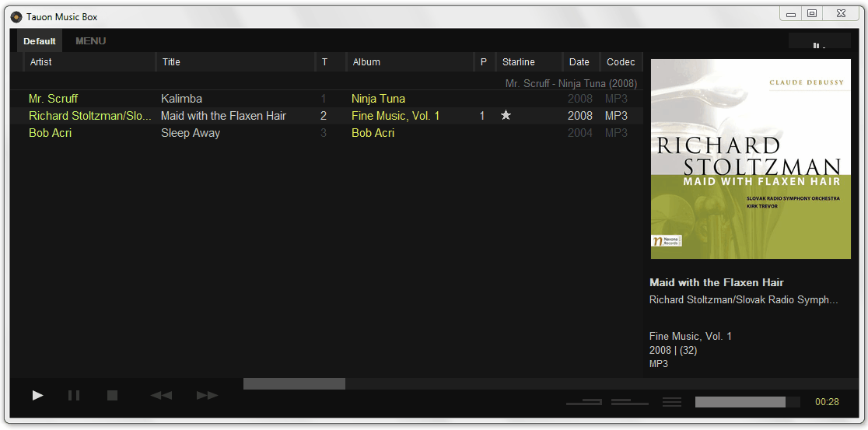Screen dimensions: 868x430
Task: Skip back with the rewind arrows
Action: (x=161, y=395)
